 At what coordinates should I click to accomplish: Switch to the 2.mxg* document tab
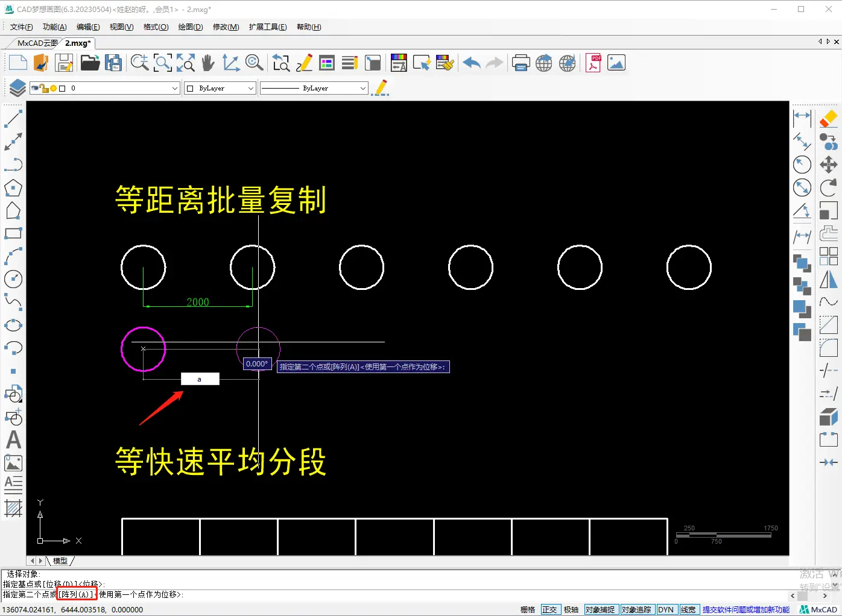point(78,43)
